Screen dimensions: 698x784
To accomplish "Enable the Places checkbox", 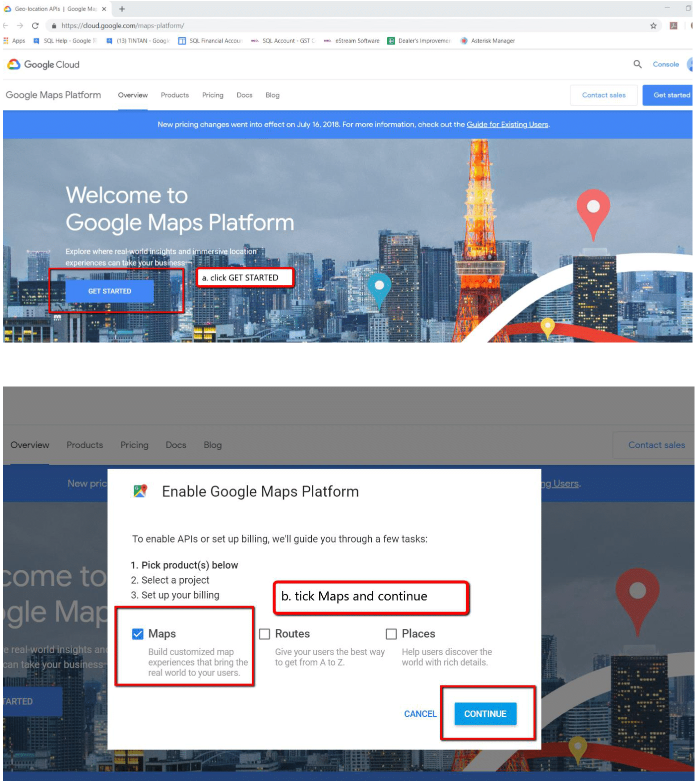I will [391, 634].
